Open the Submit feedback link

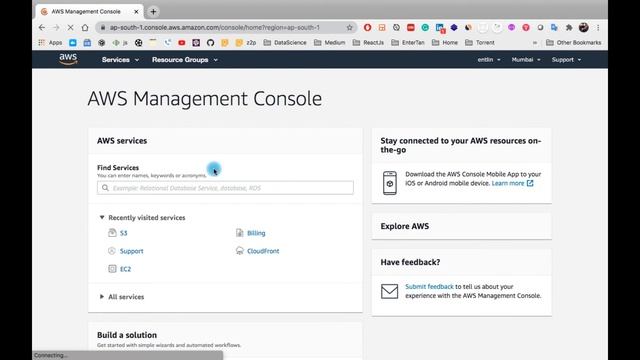tap(429, 287)
